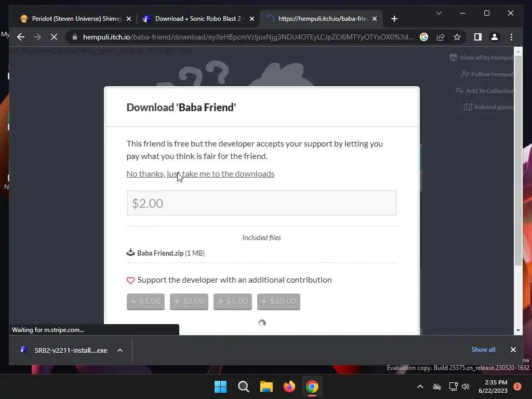Open the clock and calendar flyout

(493, 387)
